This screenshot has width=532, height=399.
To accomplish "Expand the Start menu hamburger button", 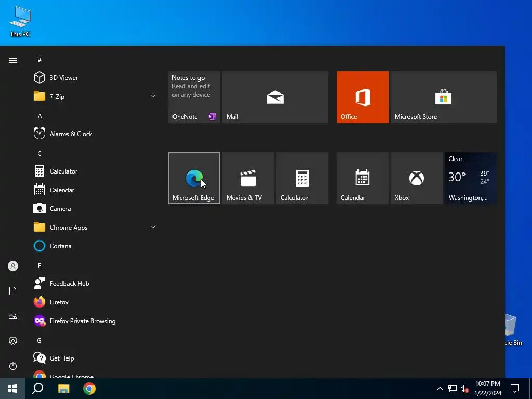I will [13, 60].
